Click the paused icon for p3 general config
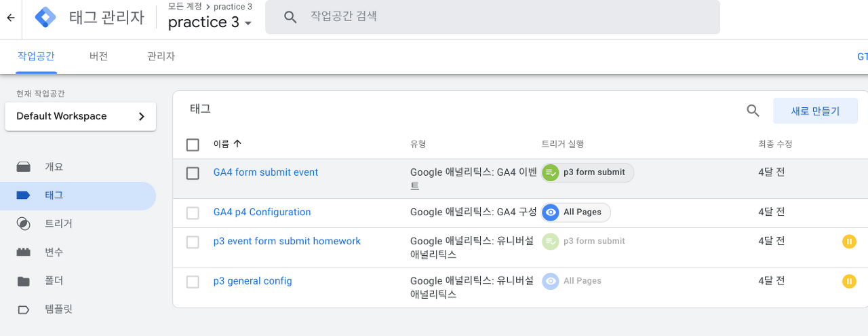The width and height of the screenshot is (868, 336). click(849, 281)
